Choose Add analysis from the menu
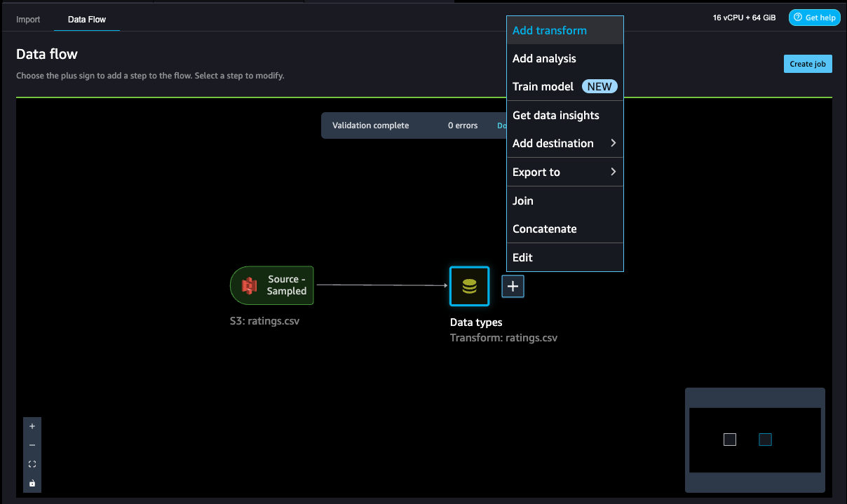The height and width of the screenshot is (504, 847). [x=565, y=59]
